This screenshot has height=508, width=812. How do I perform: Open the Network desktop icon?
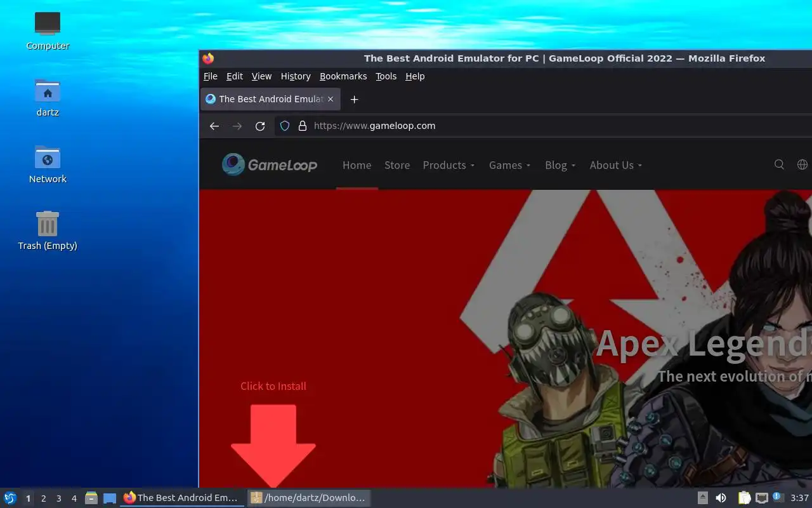click(48, 164)
